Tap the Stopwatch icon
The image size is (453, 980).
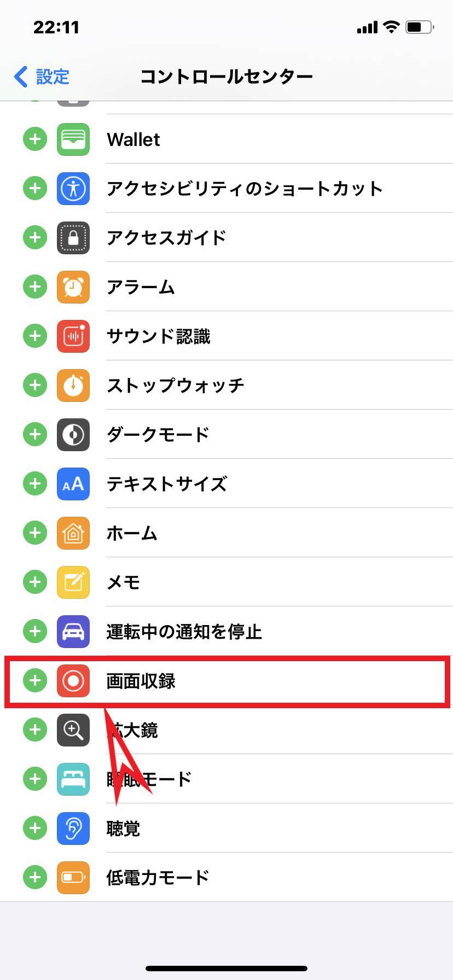[73, 386]
